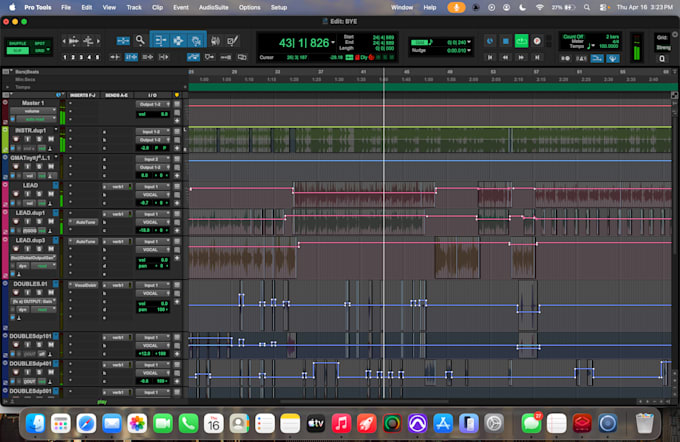Click verb1 send on LEAD track

[x=117, y=187]
